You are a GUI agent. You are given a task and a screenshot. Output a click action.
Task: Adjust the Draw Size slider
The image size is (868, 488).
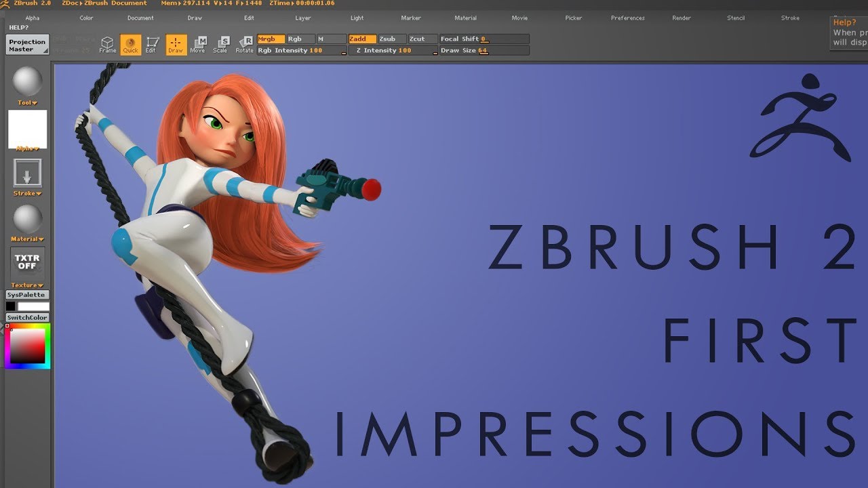484,51
